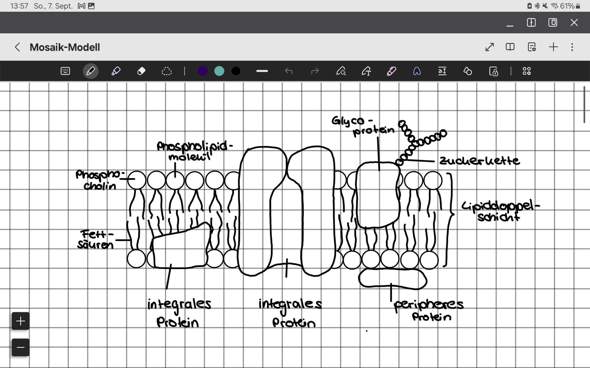This screenshot has height=368, width=590.
Task: Toggle the page lock drawing icon
Action: (x=493, y=71)
